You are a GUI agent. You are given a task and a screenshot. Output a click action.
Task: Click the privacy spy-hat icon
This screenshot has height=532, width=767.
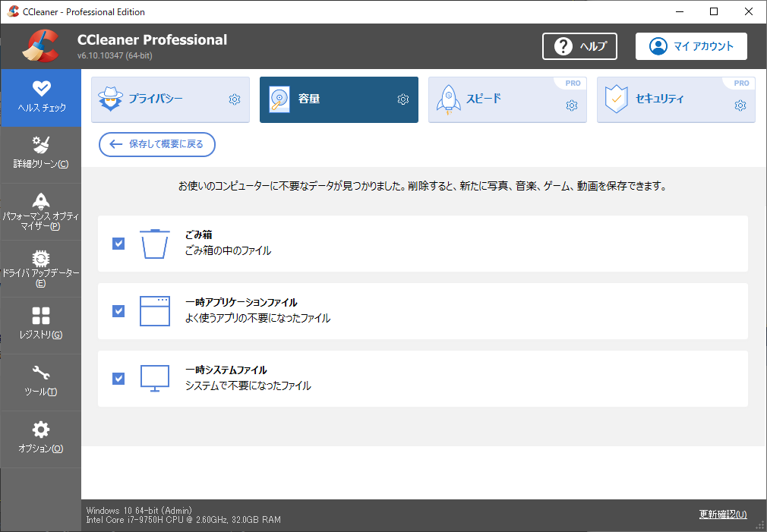111,99
